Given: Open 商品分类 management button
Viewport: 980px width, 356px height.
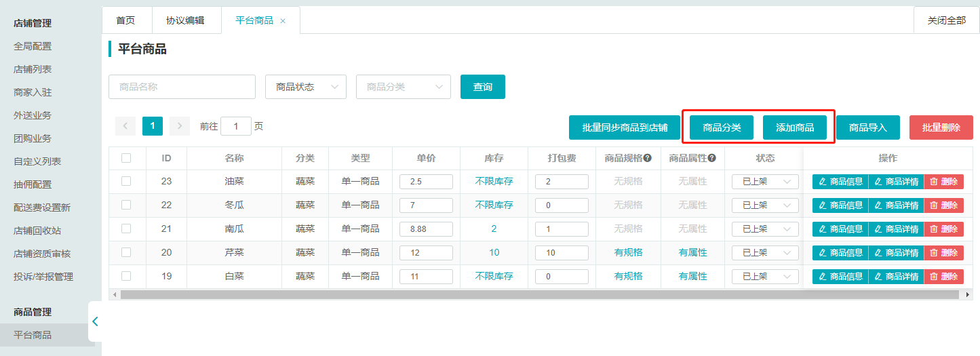Looking at the screenshot, I should [722, 127].
